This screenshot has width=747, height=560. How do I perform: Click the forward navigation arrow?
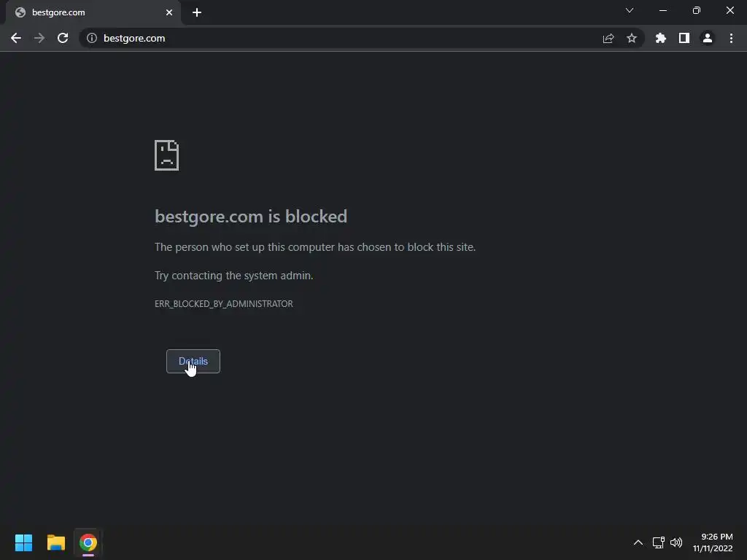point(39,38)
